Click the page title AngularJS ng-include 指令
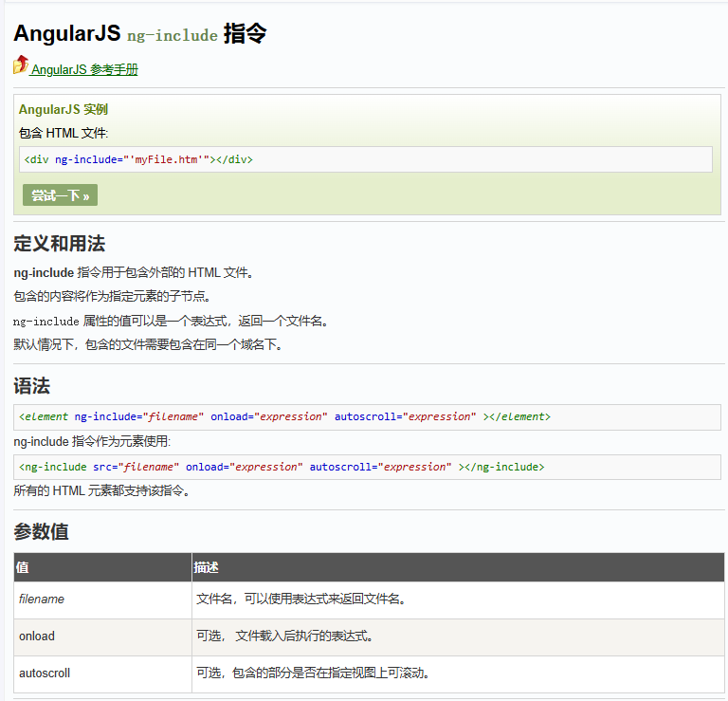 pyautogui.click(x=140, y=33)
